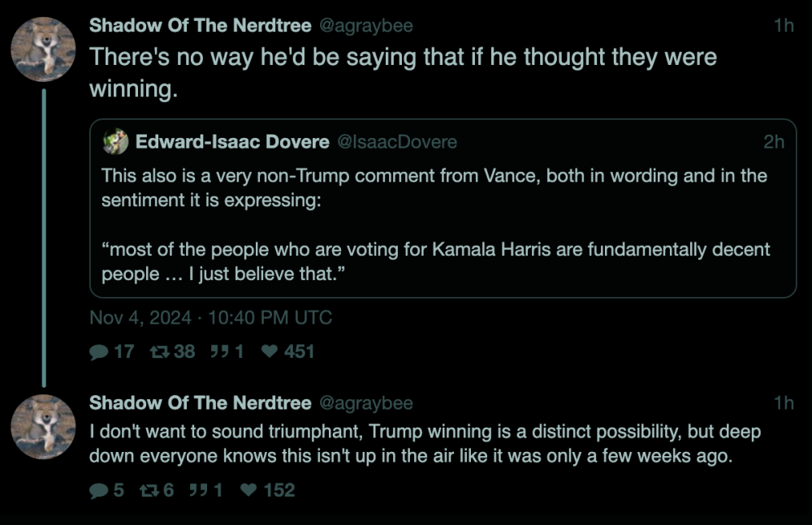Open the @agraybee handle on the first post

(366, 26)
